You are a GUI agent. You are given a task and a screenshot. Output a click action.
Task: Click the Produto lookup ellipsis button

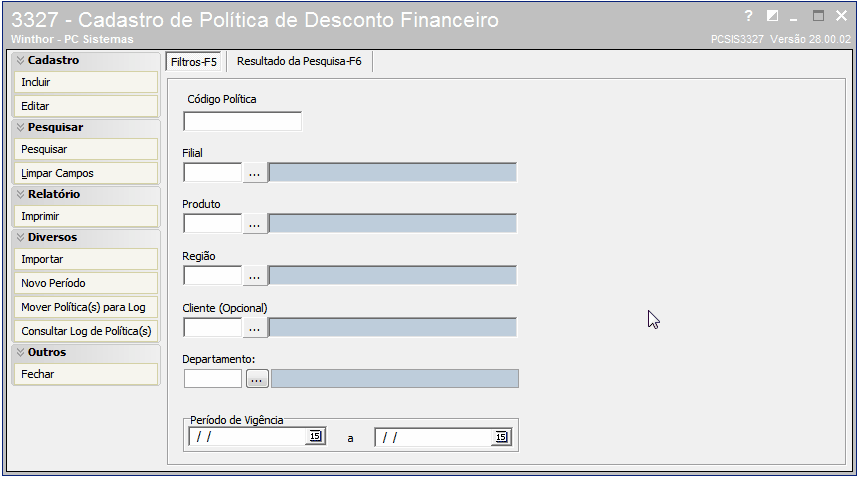(255, 224)
